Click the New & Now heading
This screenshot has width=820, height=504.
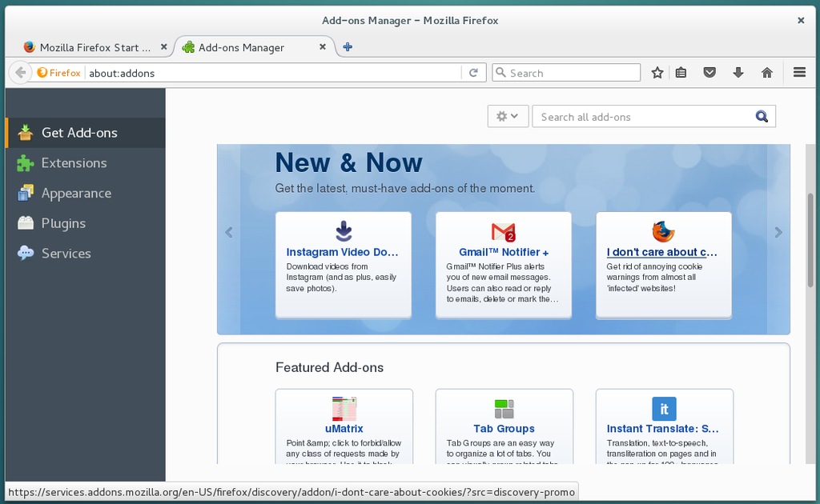(348, 162)
